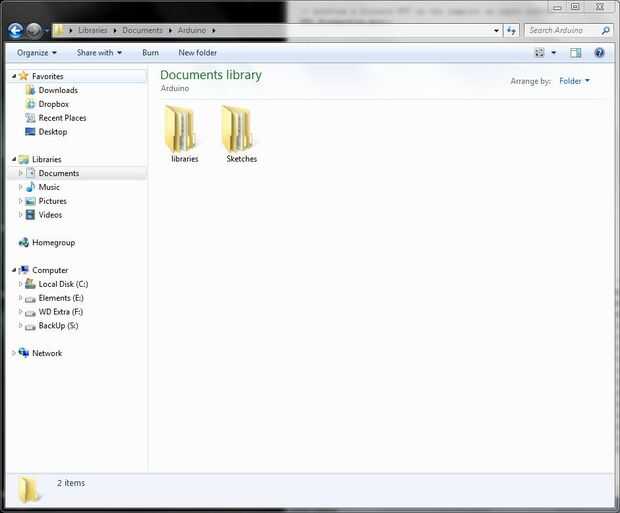
Task: Open Recent Places in Favorites
Action: click(x=62, y=118)
